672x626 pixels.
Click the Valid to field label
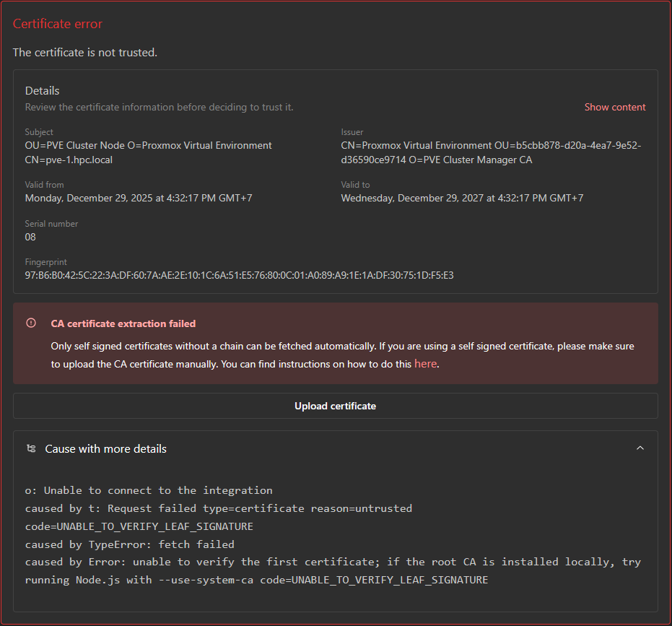click(x=355, y=185)
